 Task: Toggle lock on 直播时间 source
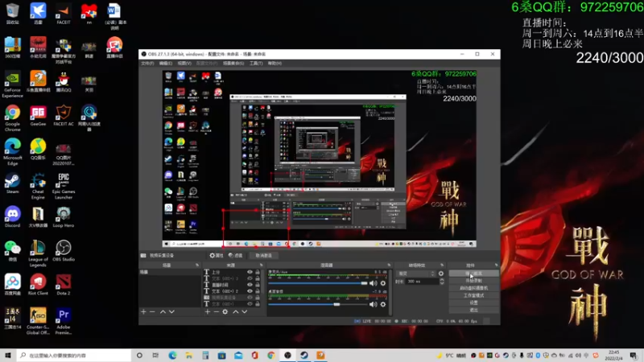click(x=258, y=285)
